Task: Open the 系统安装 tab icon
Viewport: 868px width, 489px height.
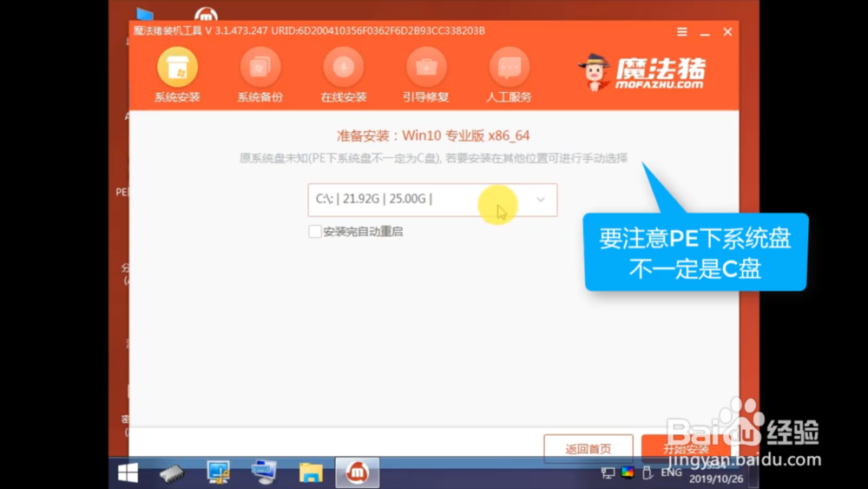Action: pos(177,67)
